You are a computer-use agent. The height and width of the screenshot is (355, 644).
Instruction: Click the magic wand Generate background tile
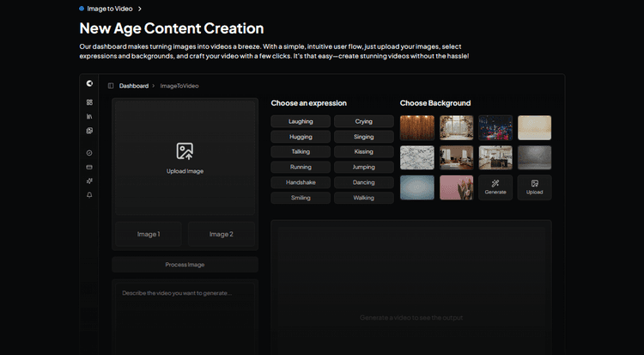pyautogui.click(x=495, y=187)
